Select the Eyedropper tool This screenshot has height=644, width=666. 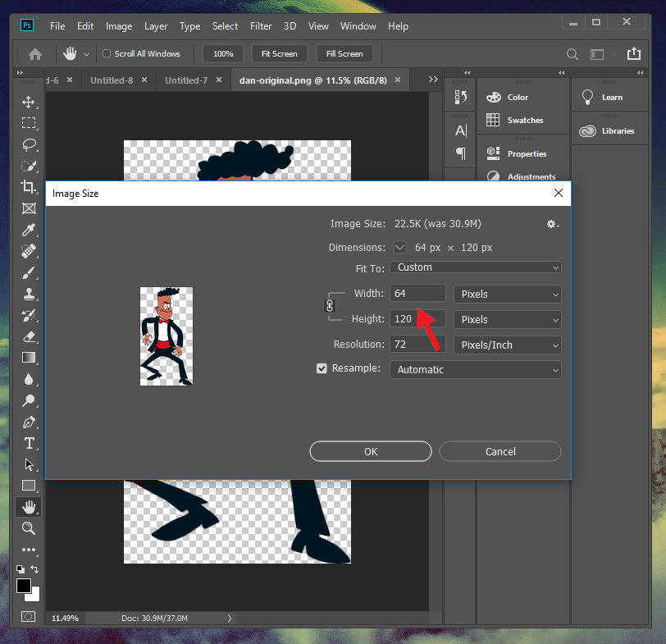(29, 230)
